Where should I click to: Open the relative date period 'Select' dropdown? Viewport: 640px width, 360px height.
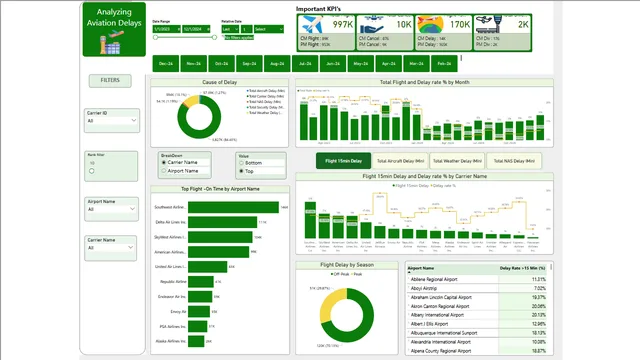pyautogui.click(x=268, y=29)
